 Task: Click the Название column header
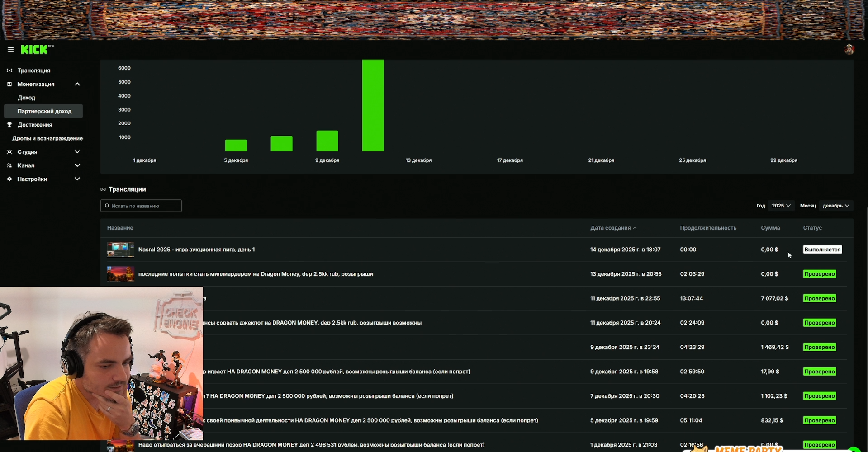[x=120, y=228]
